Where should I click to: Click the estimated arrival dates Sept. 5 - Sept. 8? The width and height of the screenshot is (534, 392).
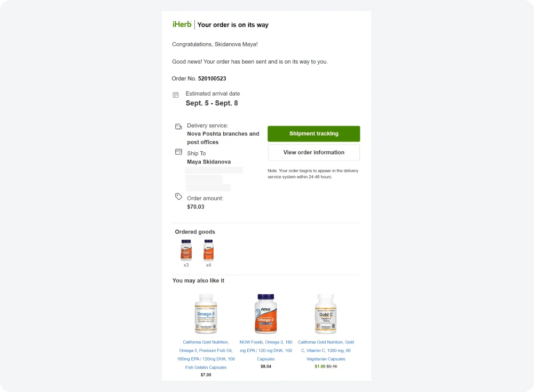(x=213, y=103)
